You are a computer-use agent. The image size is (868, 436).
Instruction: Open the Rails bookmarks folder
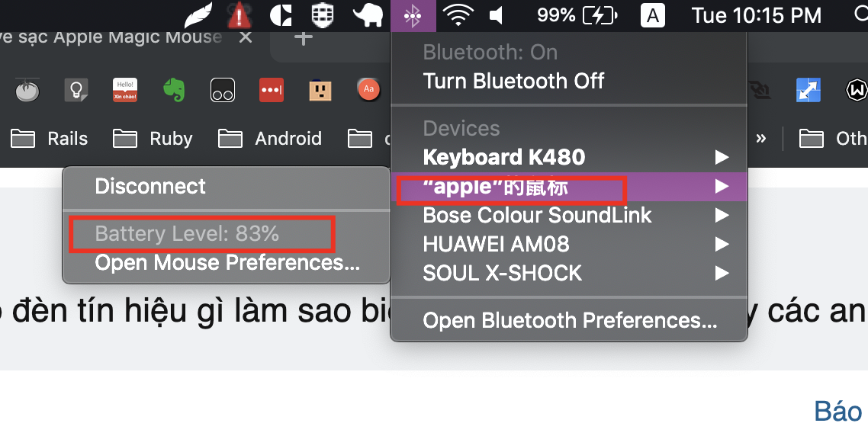point(50,138)
